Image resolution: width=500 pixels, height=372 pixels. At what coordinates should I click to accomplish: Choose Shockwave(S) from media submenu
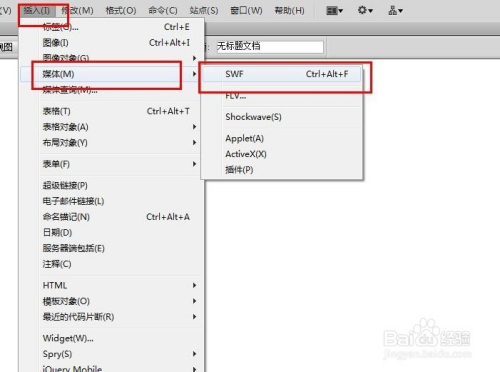pyautogui.click(x=282, y=117)
